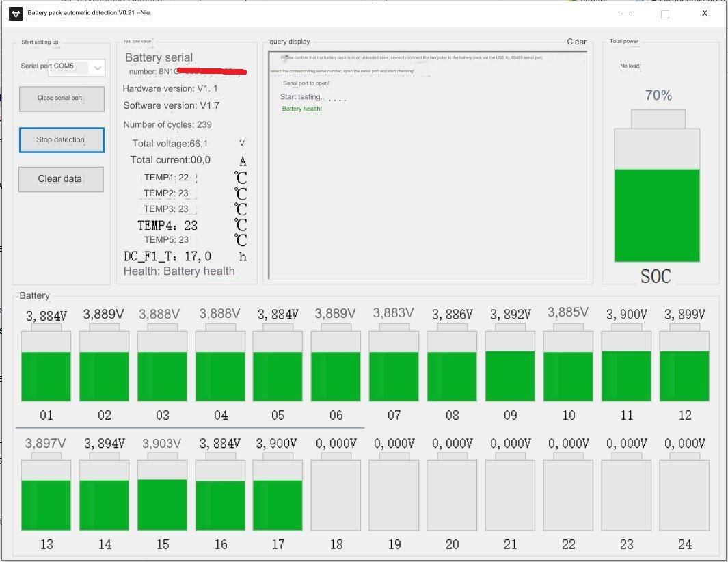Minimize the battery detection window
728x562 pixels.
coord(625,14)
